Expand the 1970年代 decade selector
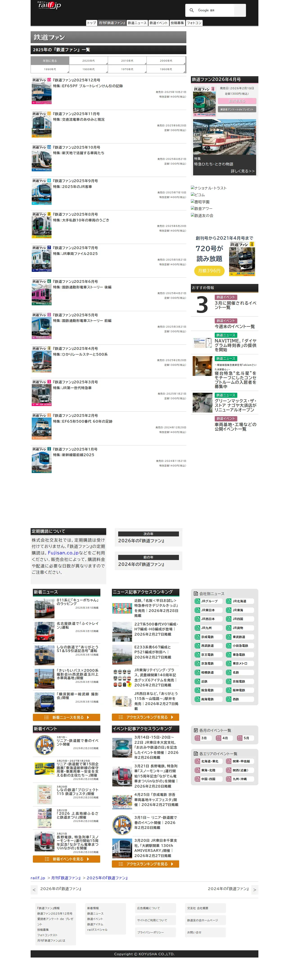289x980 pixels. pyautogui.click(x=128, y=69)
